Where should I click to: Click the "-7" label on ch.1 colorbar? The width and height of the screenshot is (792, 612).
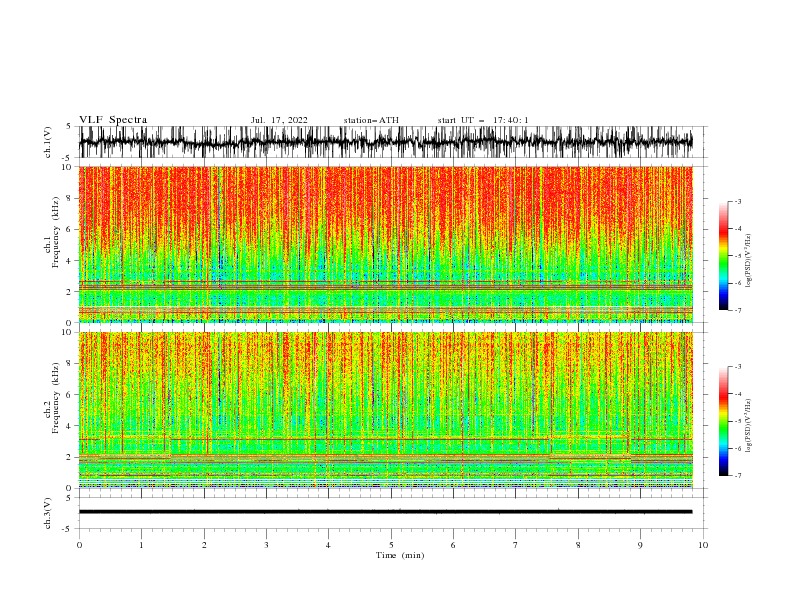click(x=737, y=310)
